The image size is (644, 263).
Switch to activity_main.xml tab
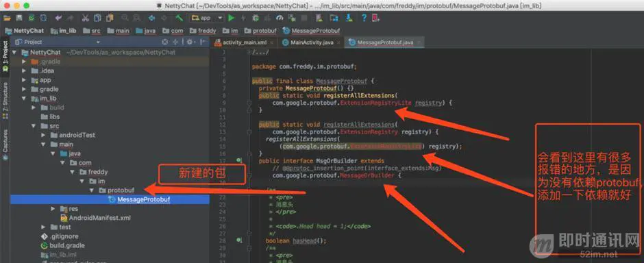point(245,42)
